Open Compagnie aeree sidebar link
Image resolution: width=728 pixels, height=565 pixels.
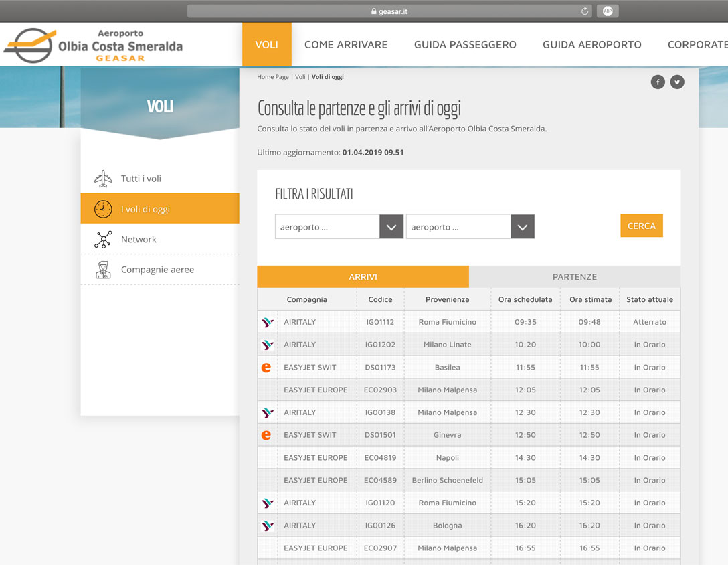click(x=160, y=270)
